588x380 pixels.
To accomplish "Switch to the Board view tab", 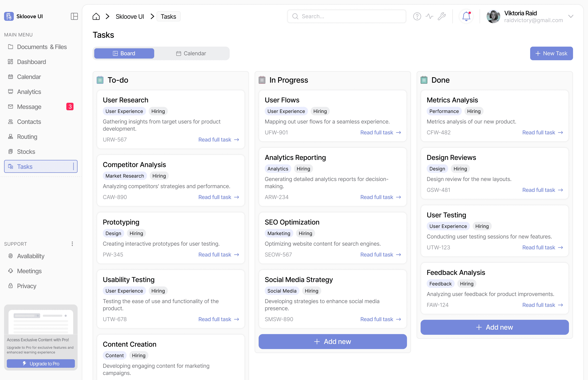I will [124, 53].
